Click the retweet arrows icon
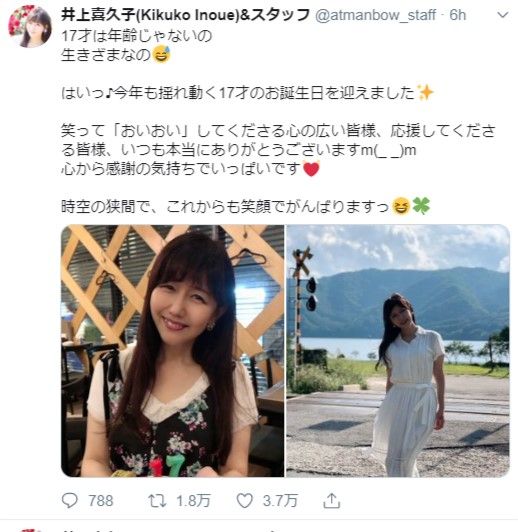This screenshot has height=532, width=518. coord(157,501)
